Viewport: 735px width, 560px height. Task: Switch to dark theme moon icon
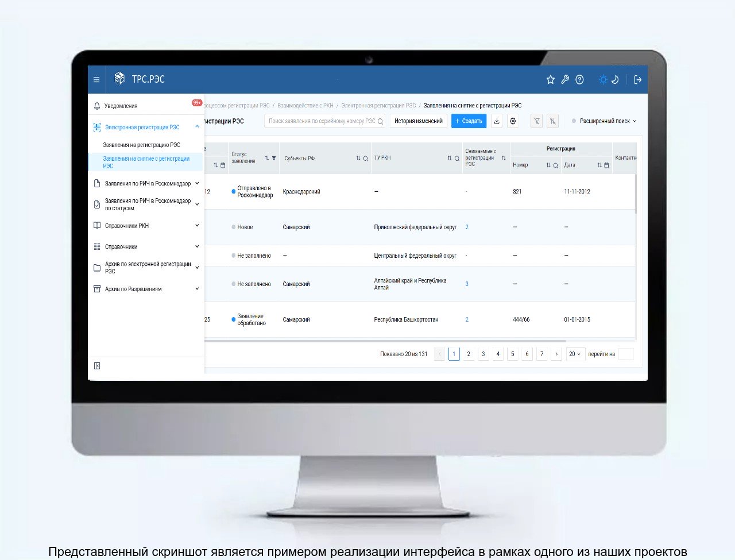tap(615, 80)
